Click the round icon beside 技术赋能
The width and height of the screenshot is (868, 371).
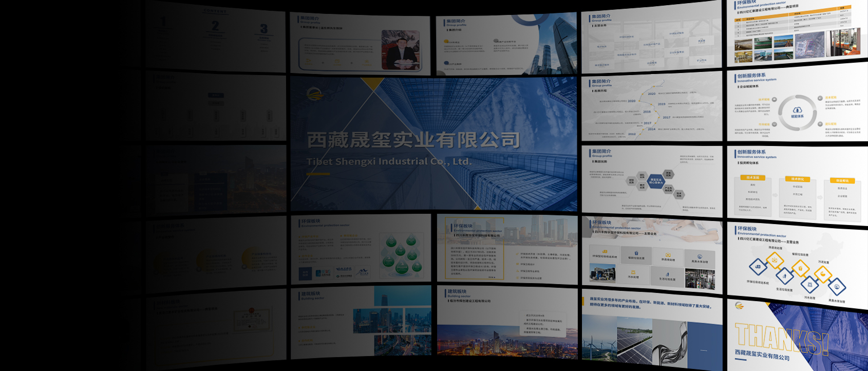pos(774,100)
